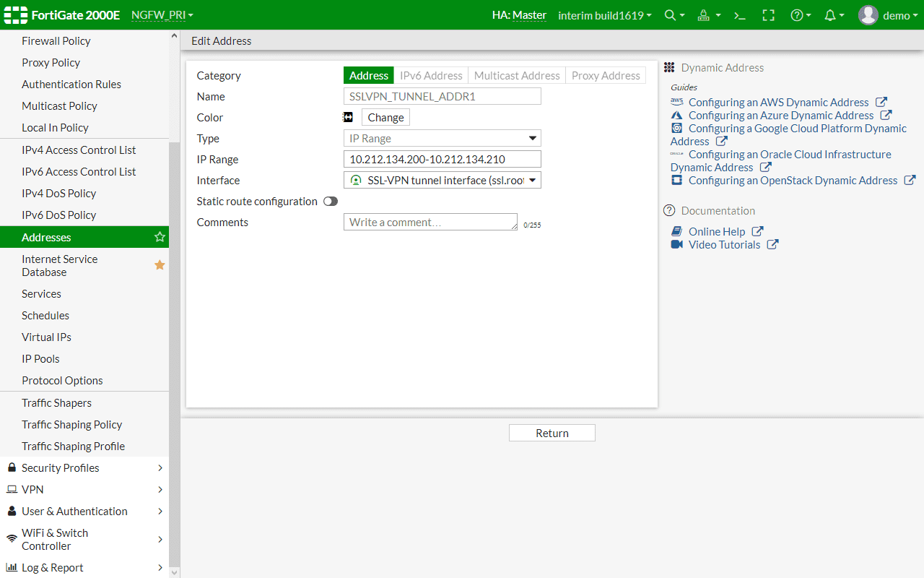Screen dimensions: 924x578
Task: Open the Online Help link
Action: click(x=717, y=231)
